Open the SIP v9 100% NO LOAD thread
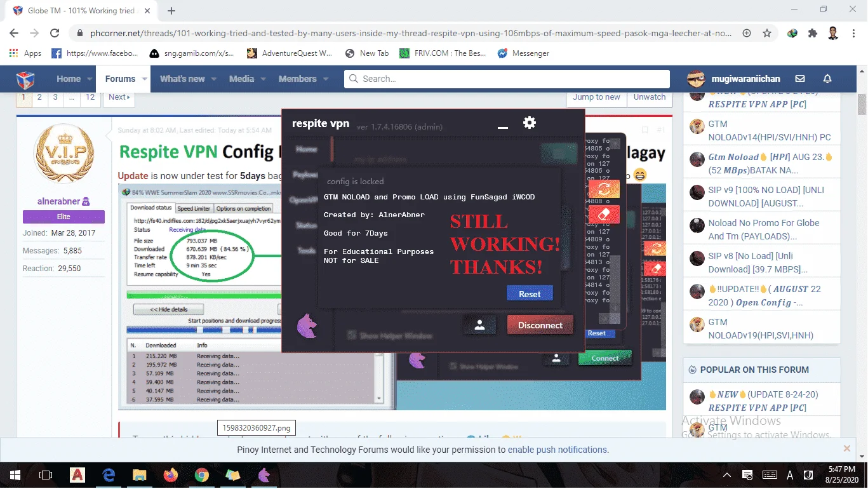Image resolution: width=868 pixels, height=489 pixels. coord(765,196)
